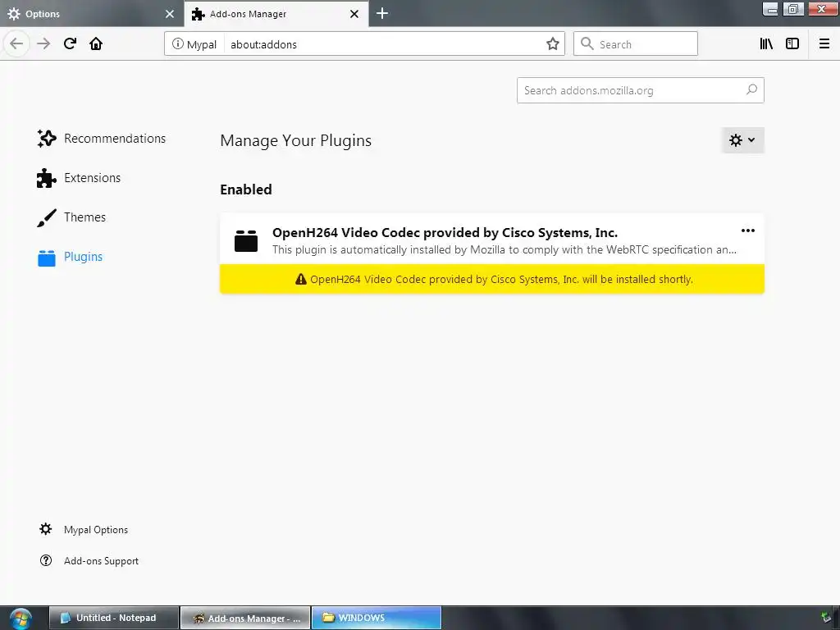Focus the toolbar Search box
This screenshot has width=840, height=630.
pyautogui.click(x=636, y=44)
